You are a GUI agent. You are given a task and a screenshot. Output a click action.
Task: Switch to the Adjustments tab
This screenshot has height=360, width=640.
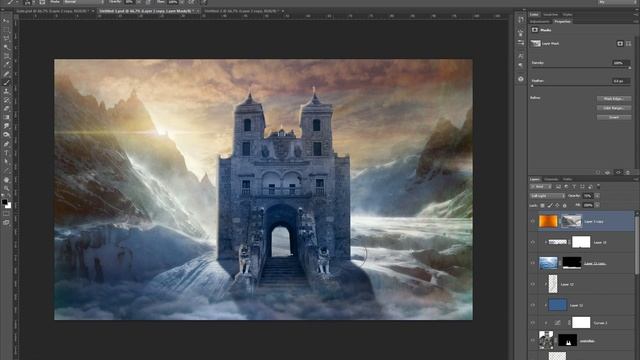coord(540,22)
